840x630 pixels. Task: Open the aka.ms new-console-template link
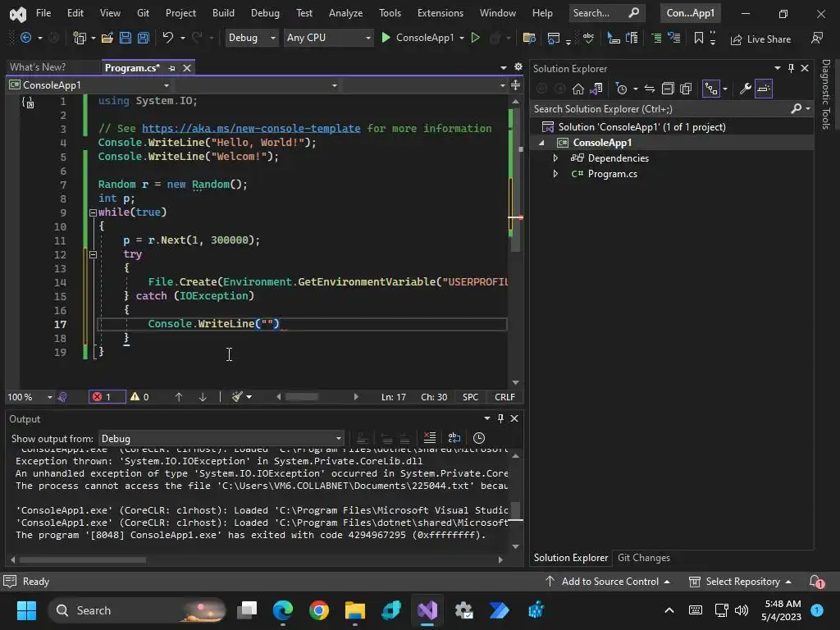pos(251,129)
